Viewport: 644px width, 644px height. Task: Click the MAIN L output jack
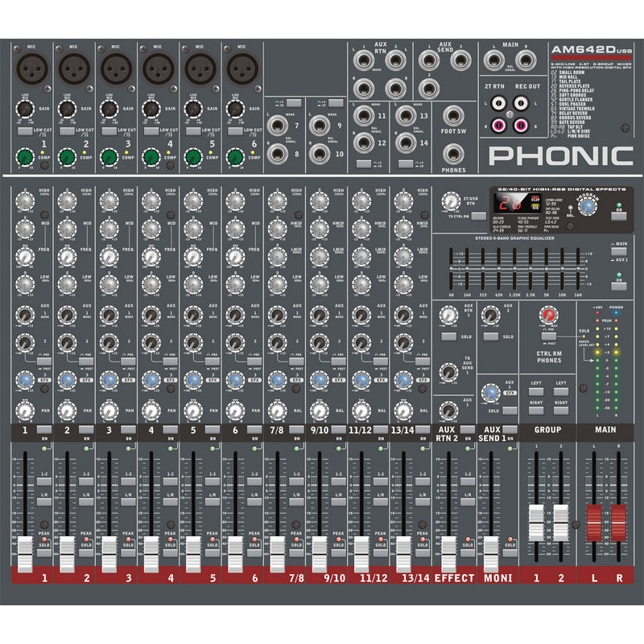tap(494, 60)
